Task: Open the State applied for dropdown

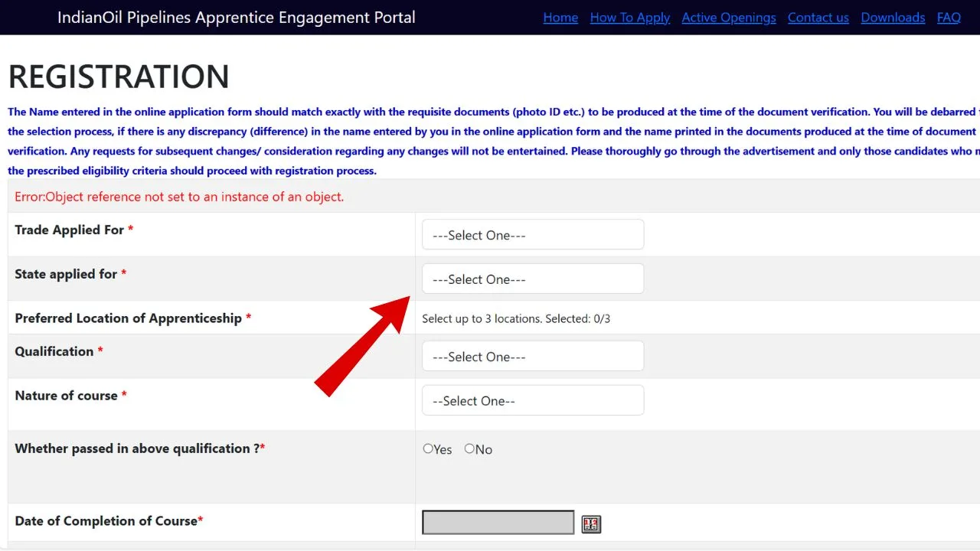Action: [533, 279]
